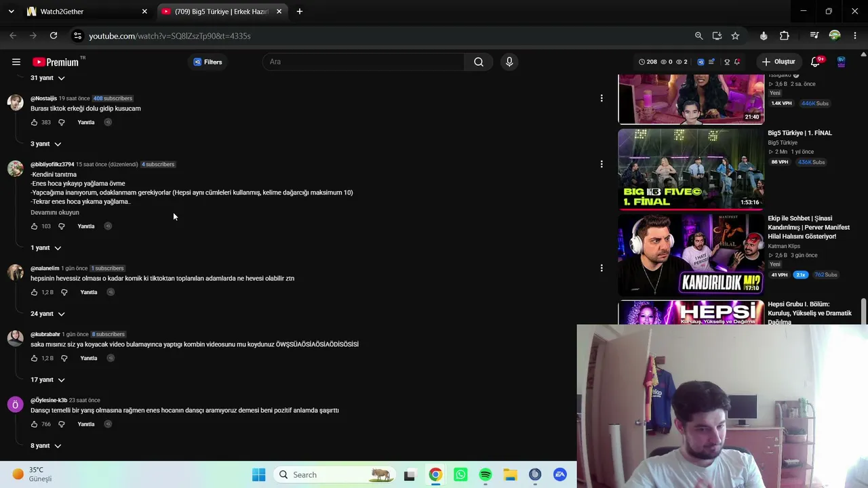868x488 pixels.
Task: Go to the YouTube Premium home logo
Action: (56, 62)
